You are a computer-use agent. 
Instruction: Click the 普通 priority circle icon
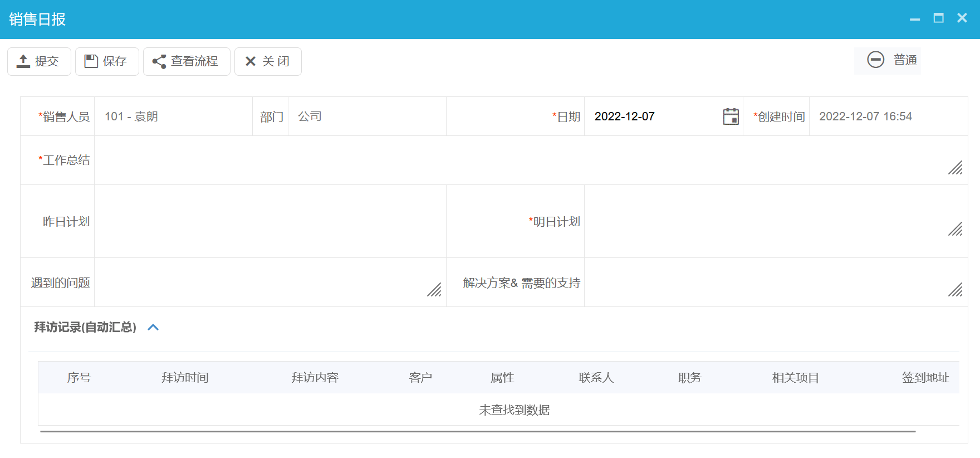pyautogui.click(x=875, y=60)
